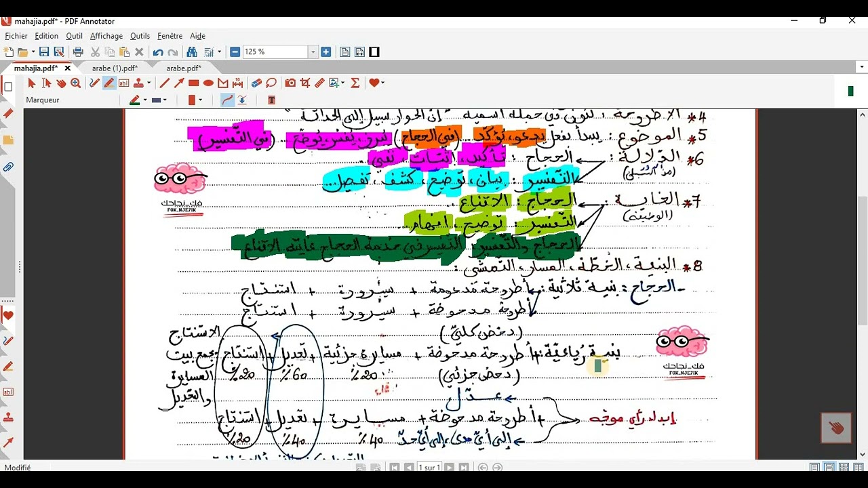Close the mahajia.pdf tab
The height and width of the screenshot is (488, 868).
(68, 68)
